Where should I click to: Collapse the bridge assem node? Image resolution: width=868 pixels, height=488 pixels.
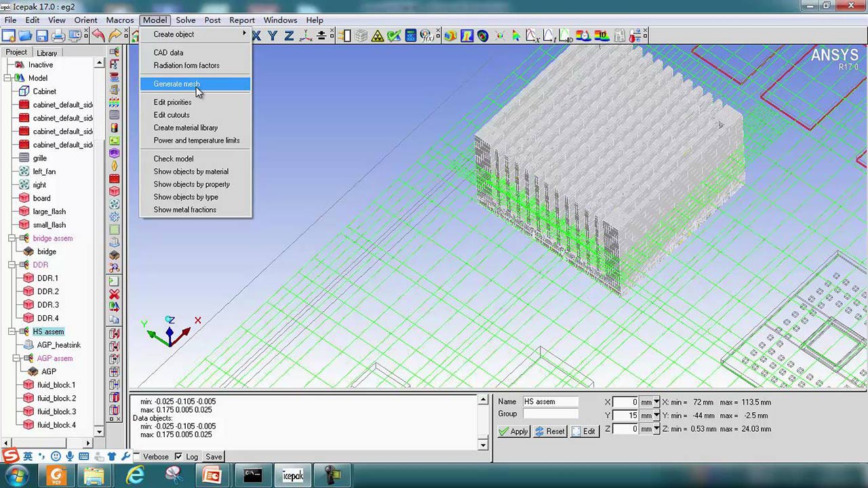[x=12, y=239]
